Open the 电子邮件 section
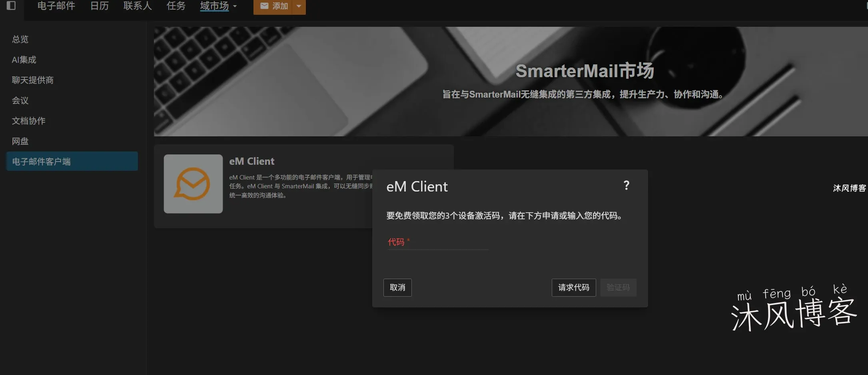Screen dimensions: 868x375 coord(56,6)
